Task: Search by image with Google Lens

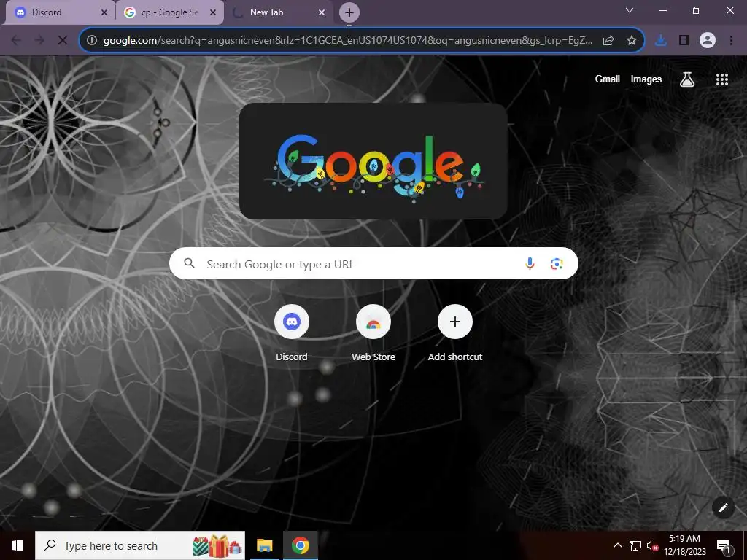Action: coord(557,263)
